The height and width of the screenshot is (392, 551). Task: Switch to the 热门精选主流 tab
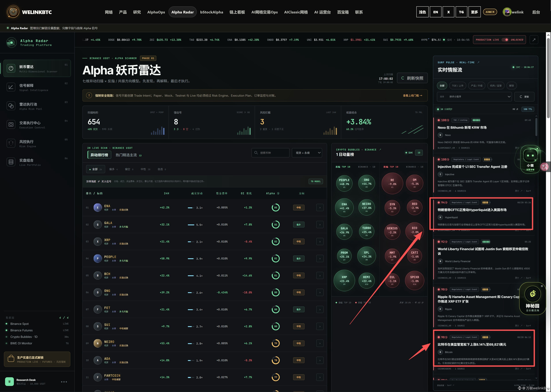tap(128, 155)
